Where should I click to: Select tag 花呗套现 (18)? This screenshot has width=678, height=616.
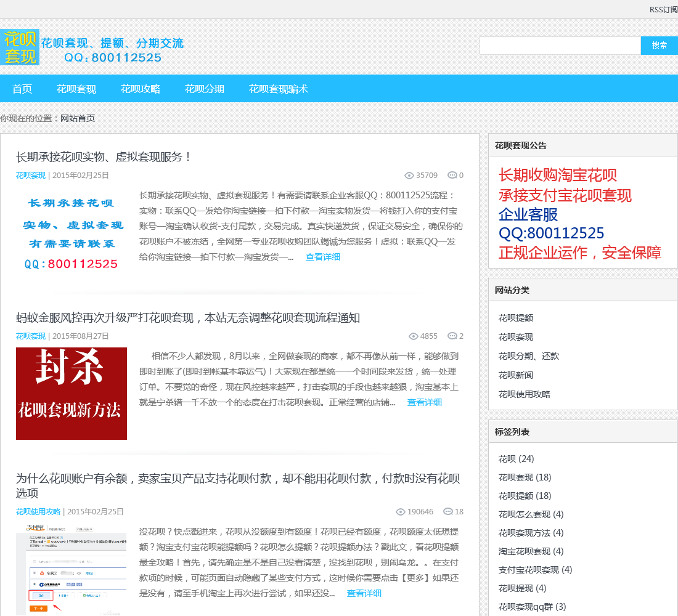[525, 477]
